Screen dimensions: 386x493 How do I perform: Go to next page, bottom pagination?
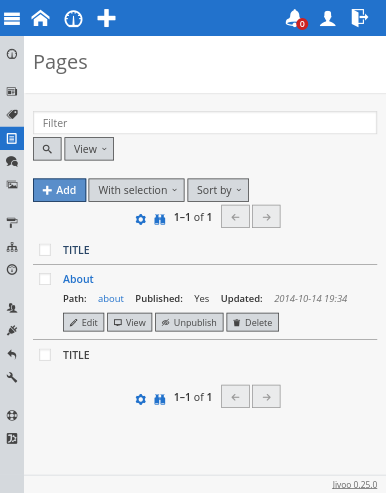pos(266,396)
